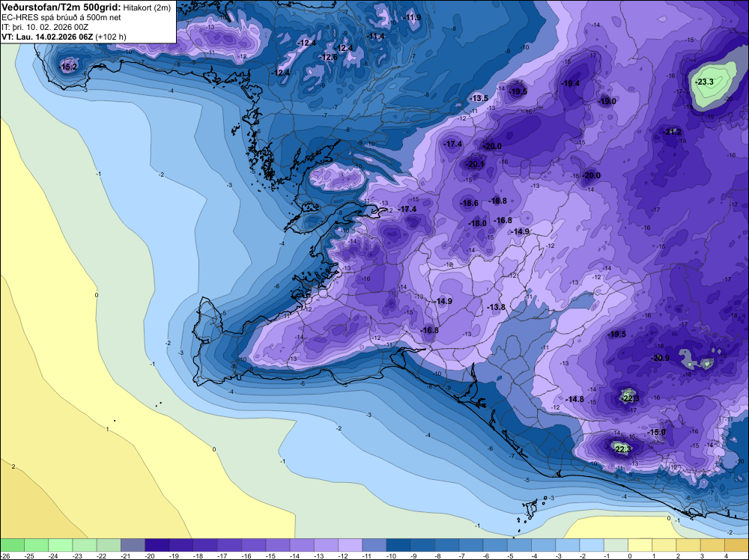Pick the deep blue -10 legend swatch
Screen dimensions: 749x560
click(398, 545)
